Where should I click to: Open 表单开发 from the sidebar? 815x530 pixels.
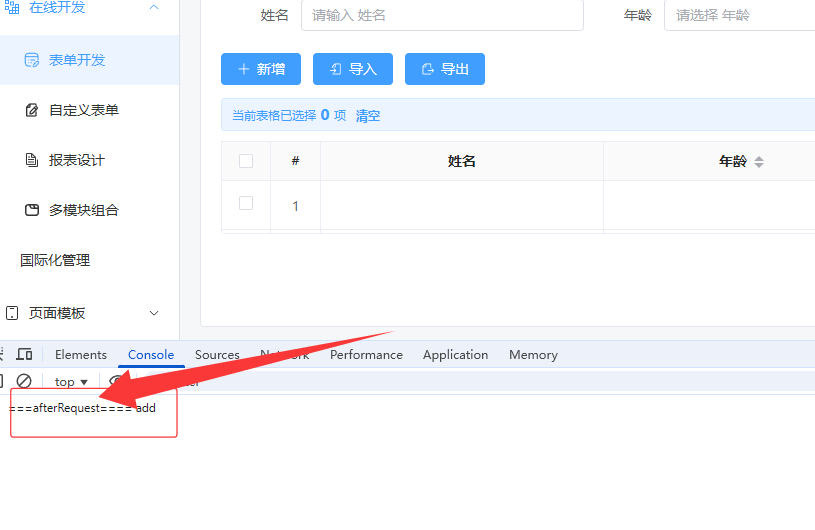tap(77, 60)
